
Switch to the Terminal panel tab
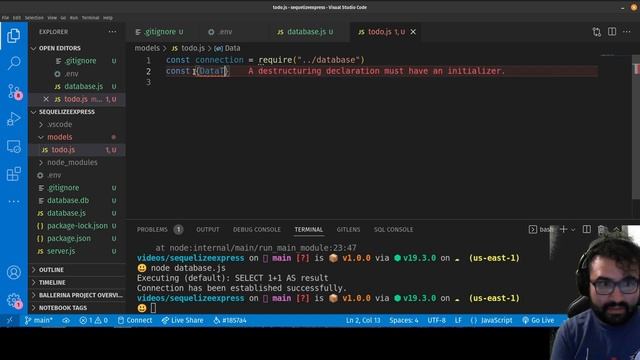click(x=309, y=229)
